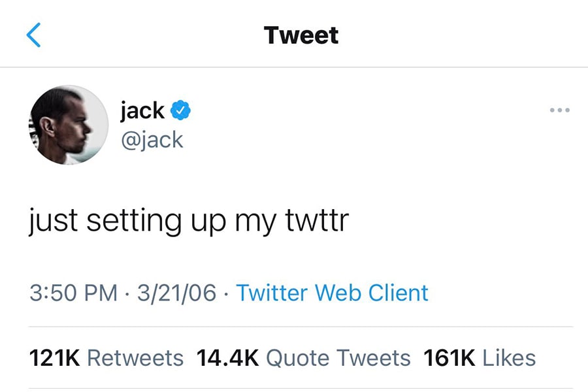Viewport: 588px width, 392px height.
Task: Click the Tweet label in the header
Action: [x=301, y=36]
